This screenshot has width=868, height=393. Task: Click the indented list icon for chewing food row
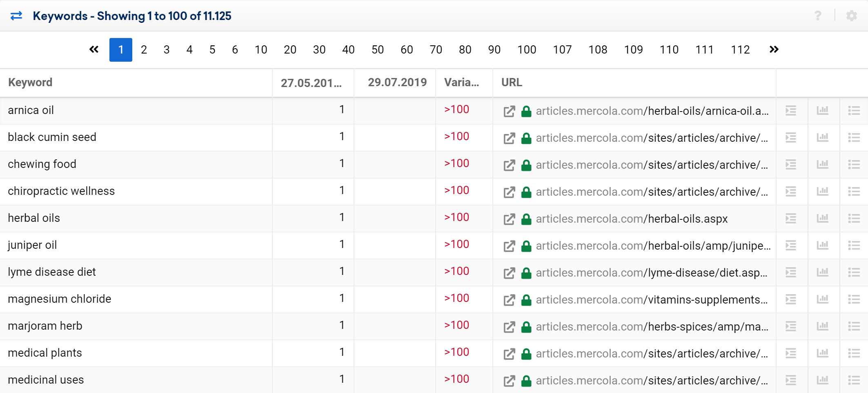click(x=791, y=165)
